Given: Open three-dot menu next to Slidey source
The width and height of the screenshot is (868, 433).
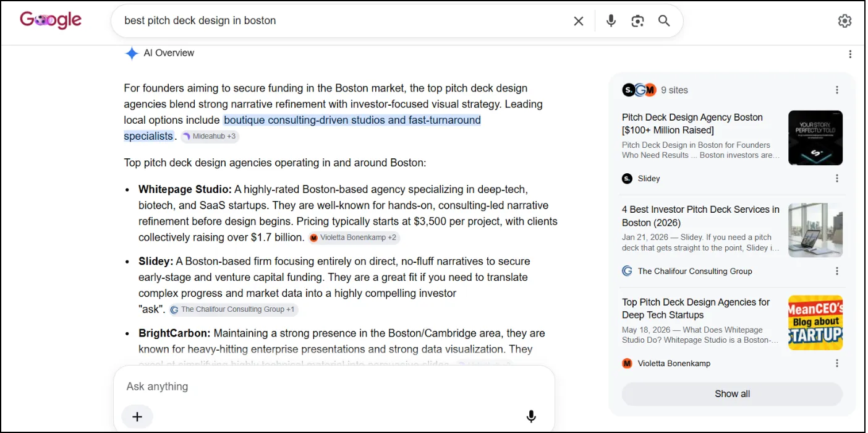Looking at the screenshot, I should tap(837, 179).
